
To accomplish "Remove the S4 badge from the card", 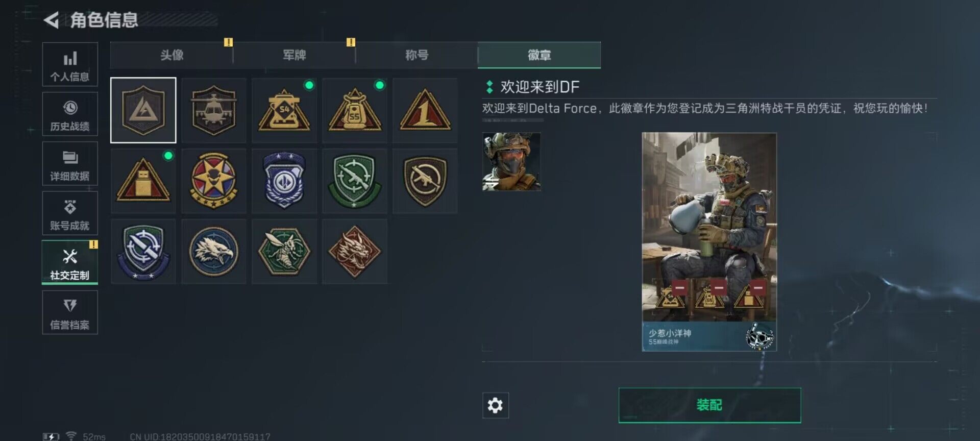I will [x=679, y=288].
